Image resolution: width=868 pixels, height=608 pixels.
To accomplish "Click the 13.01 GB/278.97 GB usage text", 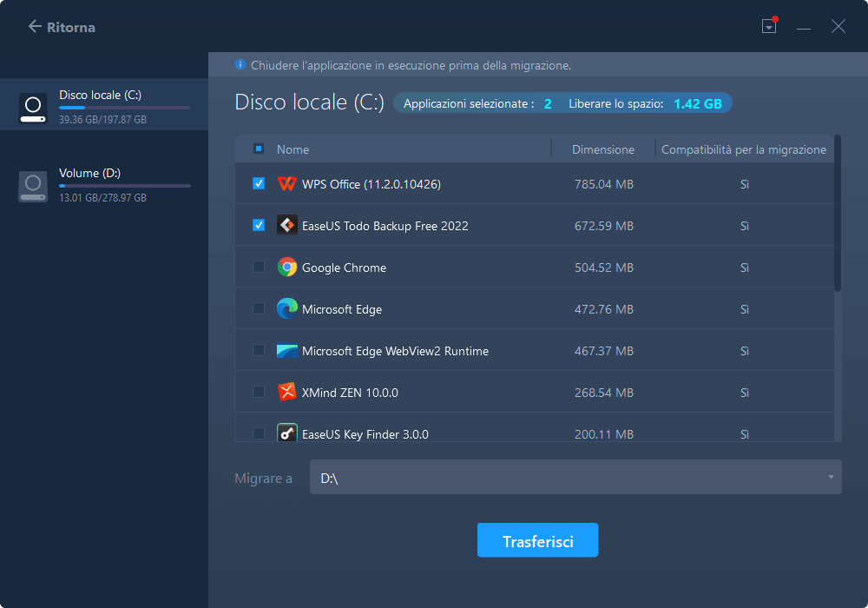I will (x=103, y=198).
